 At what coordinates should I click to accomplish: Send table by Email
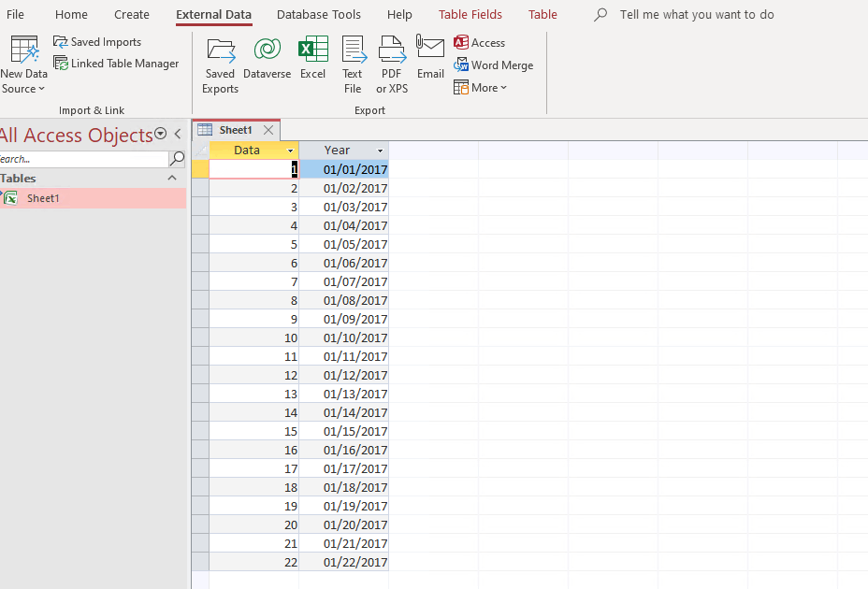click(x=430, y=58)
